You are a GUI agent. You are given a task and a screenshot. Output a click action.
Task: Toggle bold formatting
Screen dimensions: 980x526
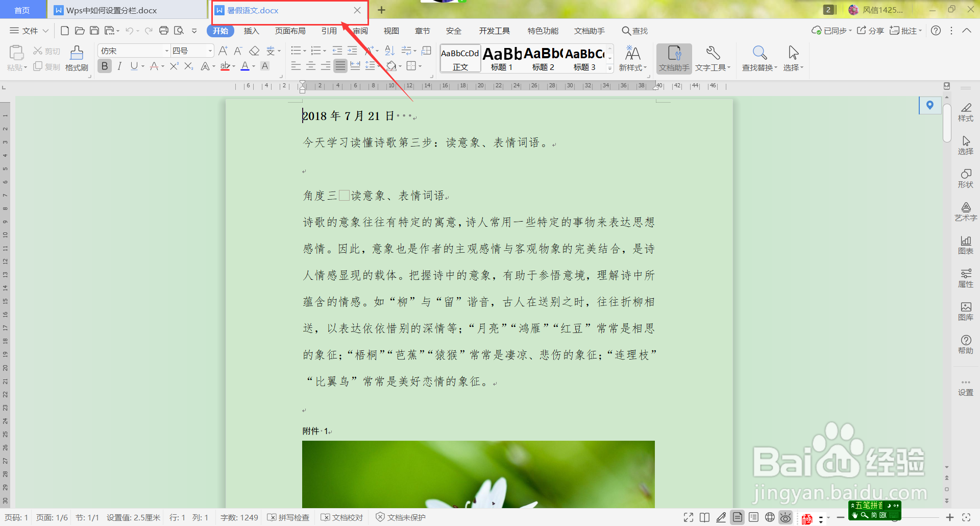pos(104,65)
